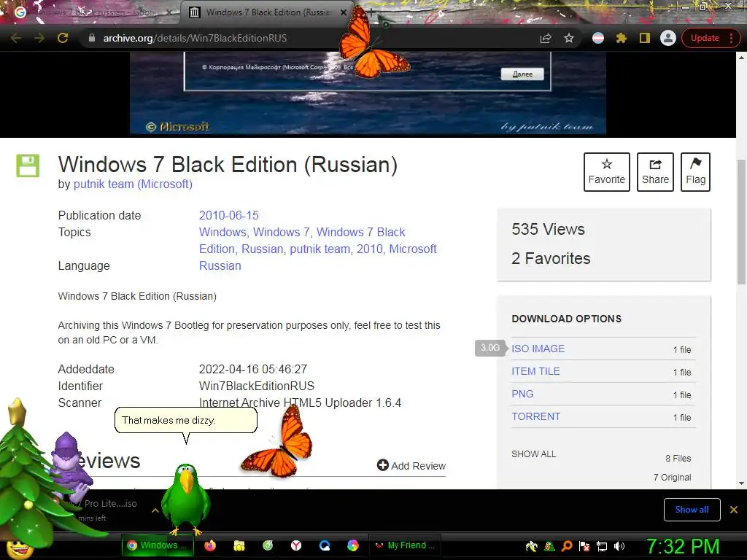Follow the 2010-06-15 publication date link
Screen dimensions: 747x560
click(228, 215)
